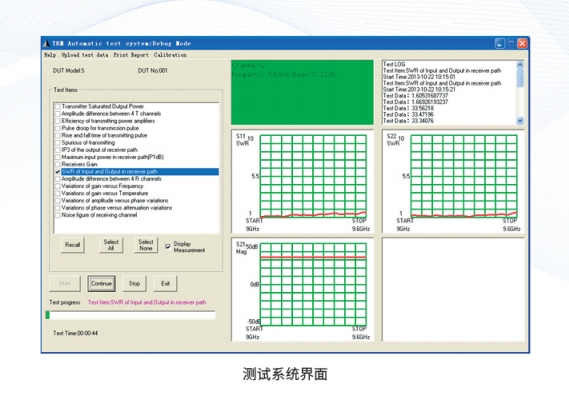The width and height of the screenshot is (569, 399).
Task: Click the 'Test Time:00-00-44' text
Action: (75, 333)
